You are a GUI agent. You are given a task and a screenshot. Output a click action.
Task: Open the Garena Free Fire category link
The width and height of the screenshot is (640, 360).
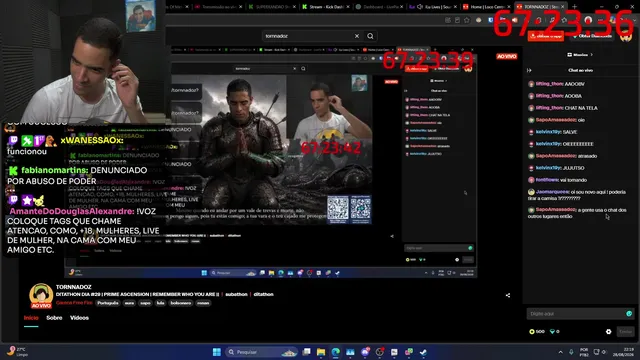74,303
